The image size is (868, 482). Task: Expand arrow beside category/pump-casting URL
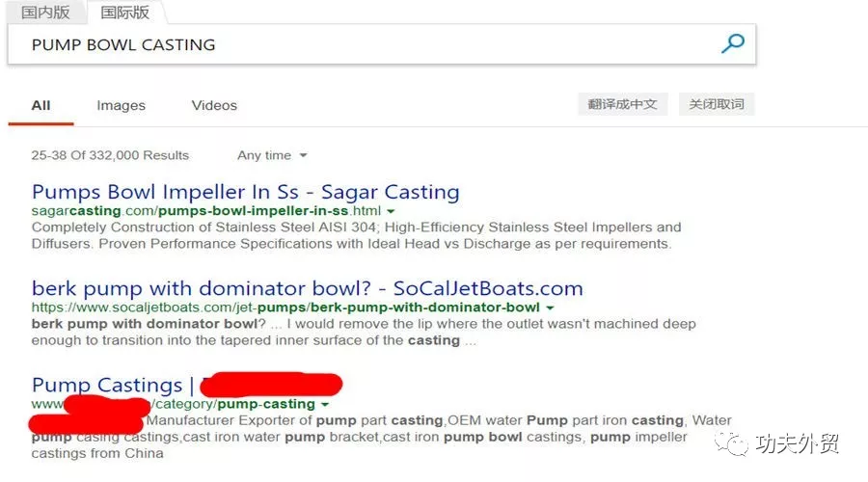325,404
